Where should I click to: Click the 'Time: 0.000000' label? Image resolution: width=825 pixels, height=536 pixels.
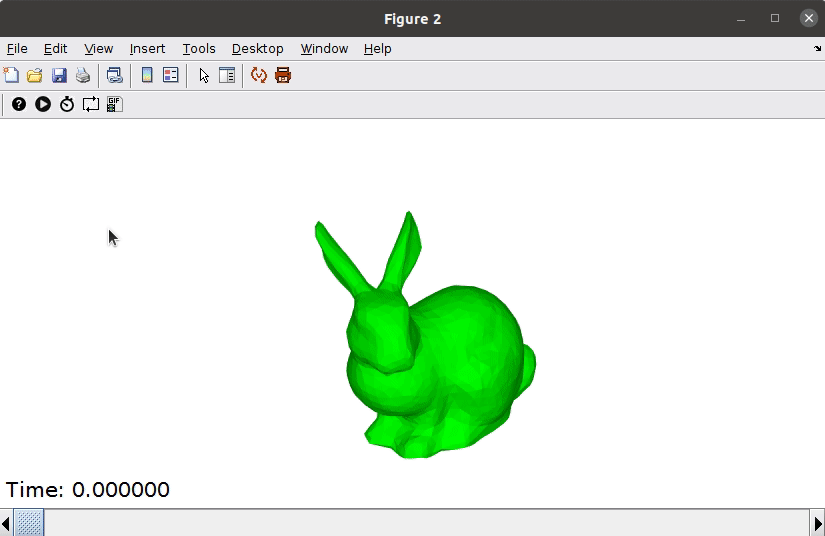click(x=87, y=490)
